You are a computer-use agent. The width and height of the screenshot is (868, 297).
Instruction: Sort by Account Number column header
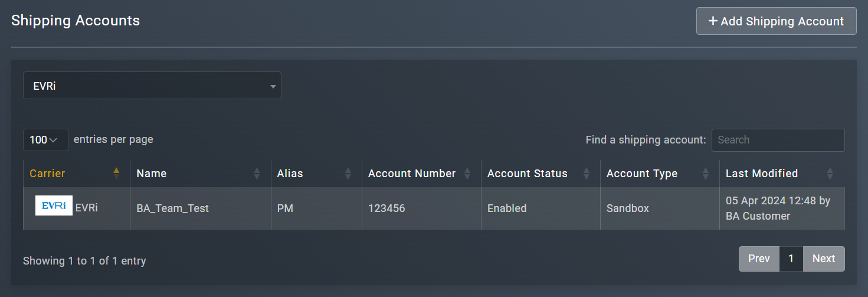click(421, 174)
